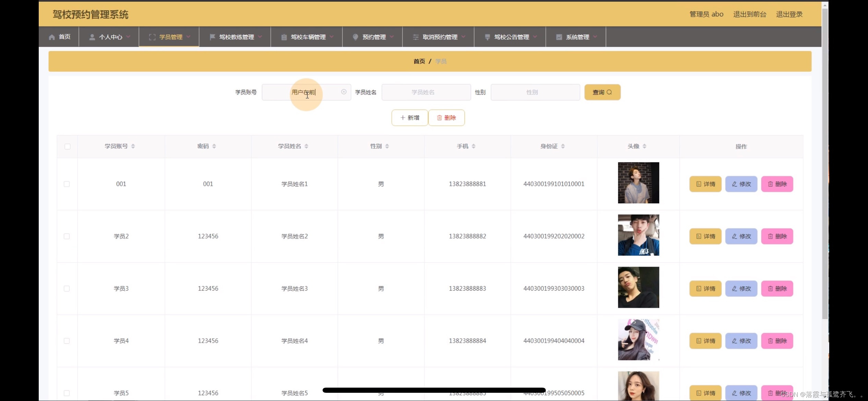Click 修改 for 学员5 row
The width and height of the screenshot is (868, 401).
coord(741,393)
